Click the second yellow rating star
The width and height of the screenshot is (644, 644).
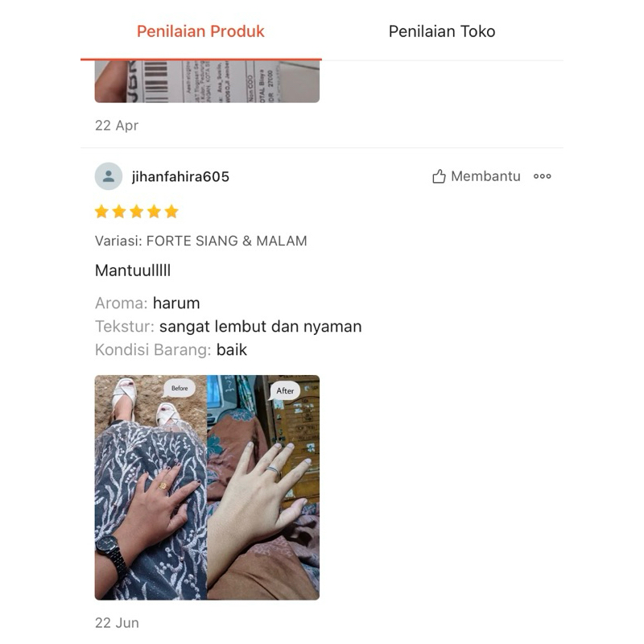118,212
